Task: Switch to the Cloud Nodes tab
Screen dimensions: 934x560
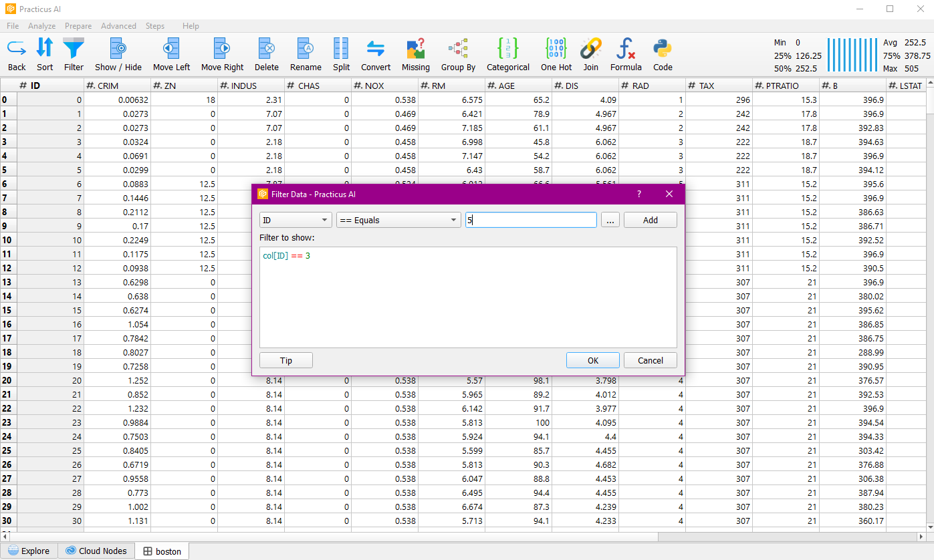Action: click(x=96, y=551)
